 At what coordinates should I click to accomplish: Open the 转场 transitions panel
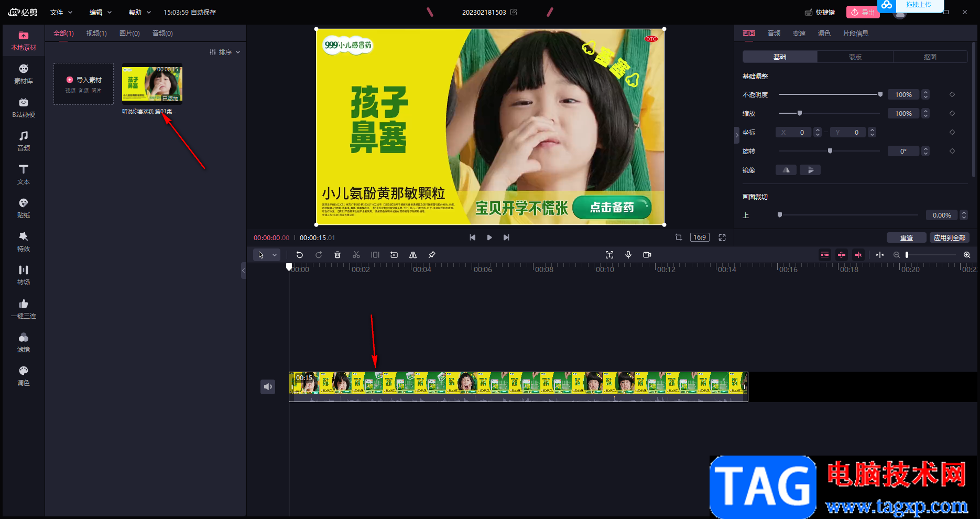tap(24, 276)
